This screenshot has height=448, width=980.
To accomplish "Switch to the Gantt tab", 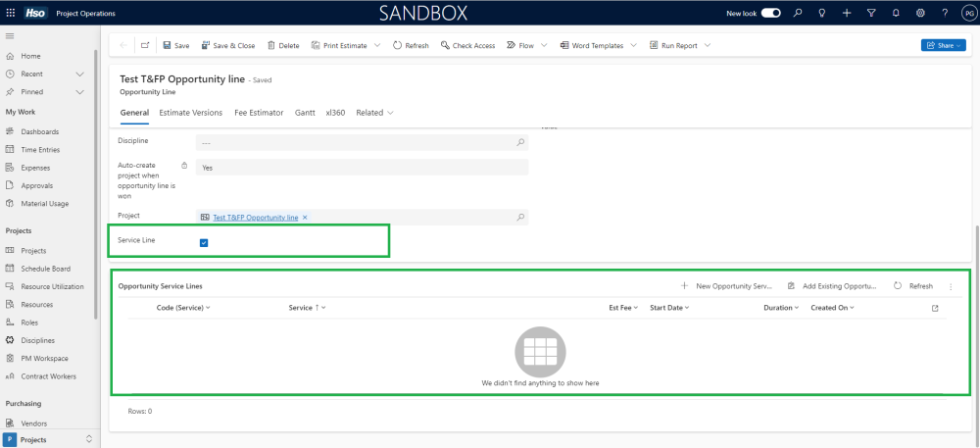I will click(x=305, y=113).
